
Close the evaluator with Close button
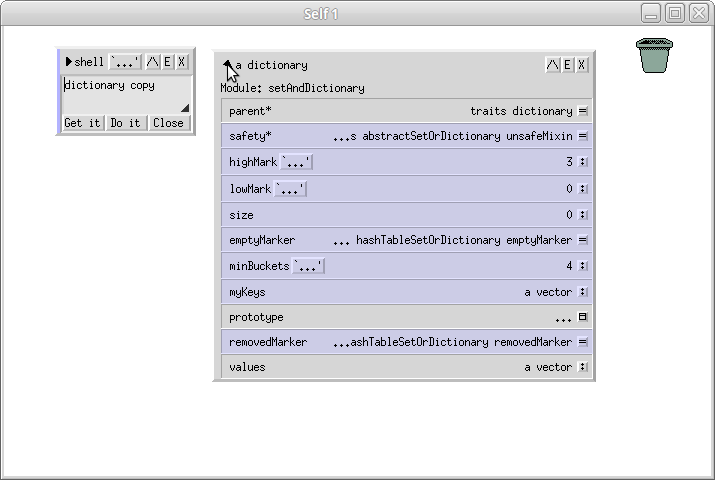[x=168, y=123]
